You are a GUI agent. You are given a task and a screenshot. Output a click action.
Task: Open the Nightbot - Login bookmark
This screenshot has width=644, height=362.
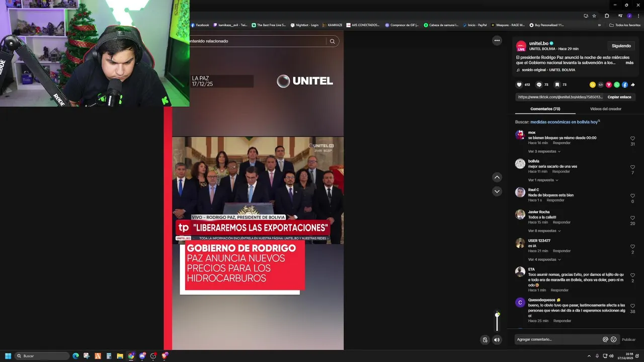click(304, 25)
